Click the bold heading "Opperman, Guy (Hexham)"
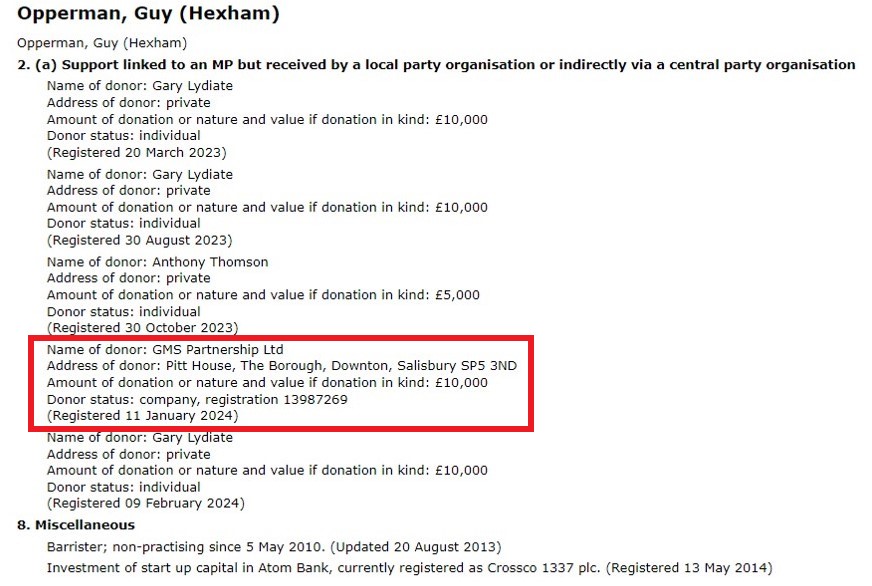This screenshot has width=872, height=586. click(148, 15)
